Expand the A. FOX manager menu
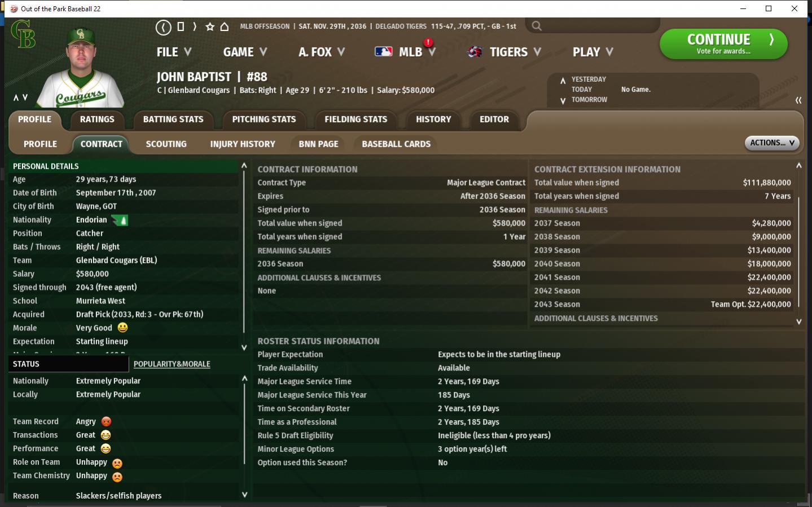The height and width of the screenshot is (507, 812). 322,52
